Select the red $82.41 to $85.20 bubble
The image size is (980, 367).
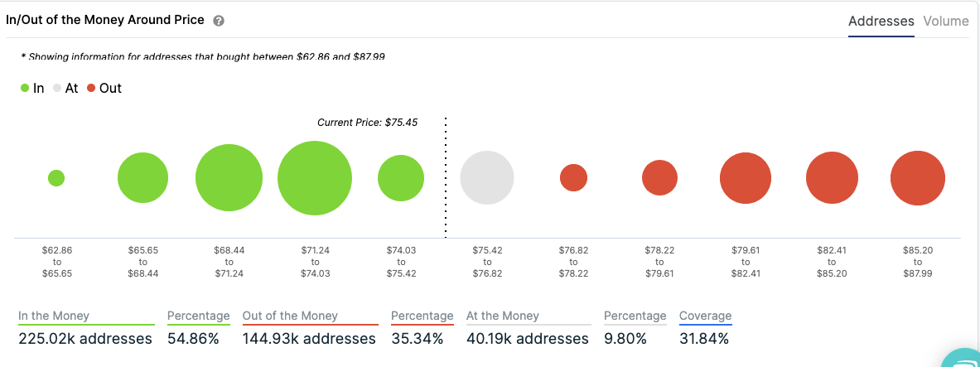pos(832,178)
